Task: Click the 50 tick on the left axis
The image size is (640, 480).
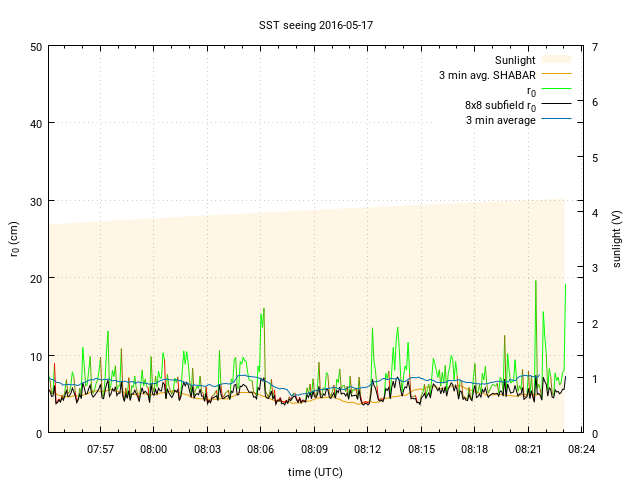Action: coord(36,47)
